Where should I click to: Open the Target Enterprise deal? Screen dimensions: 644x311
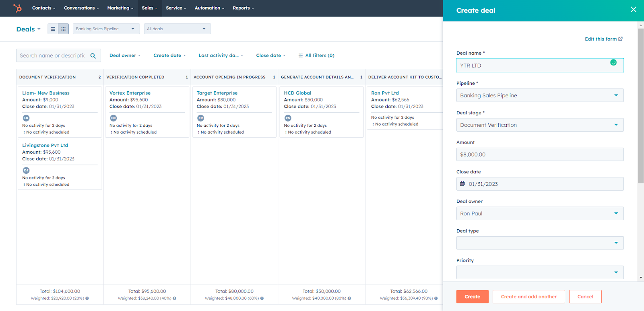point(217,93)
